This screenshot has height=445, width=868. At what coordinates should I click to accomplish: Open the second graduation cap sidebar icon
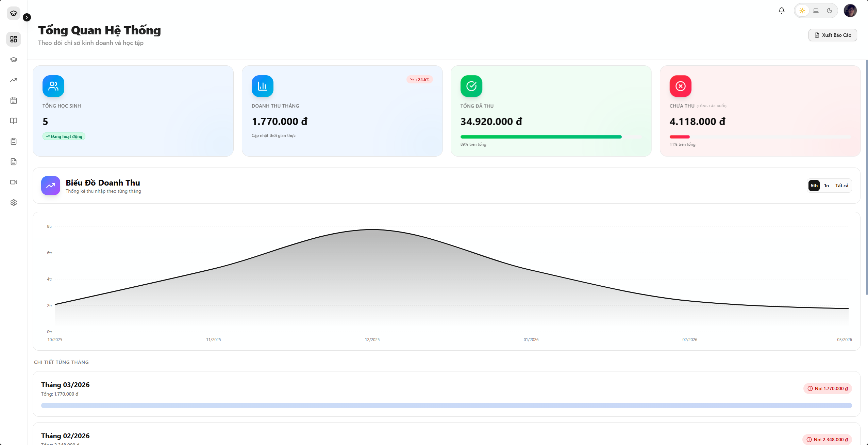(x=14, y=60)
